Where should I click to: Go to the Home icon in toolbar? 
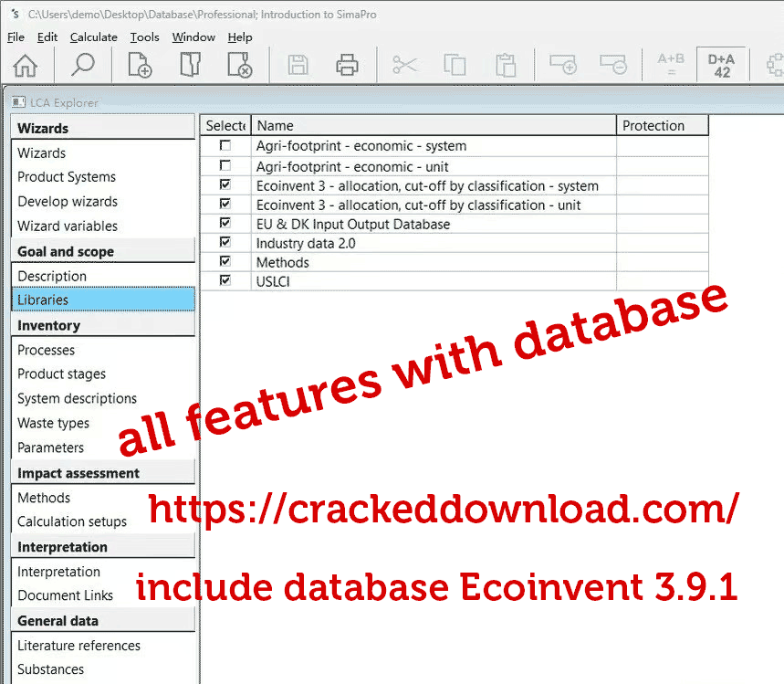(26, 66)
